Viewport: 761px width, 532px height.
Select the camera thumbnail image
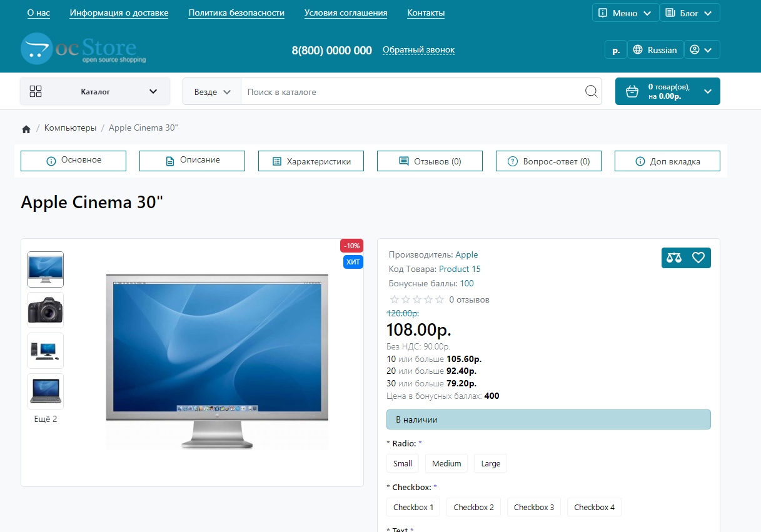(x=46, y=310)
